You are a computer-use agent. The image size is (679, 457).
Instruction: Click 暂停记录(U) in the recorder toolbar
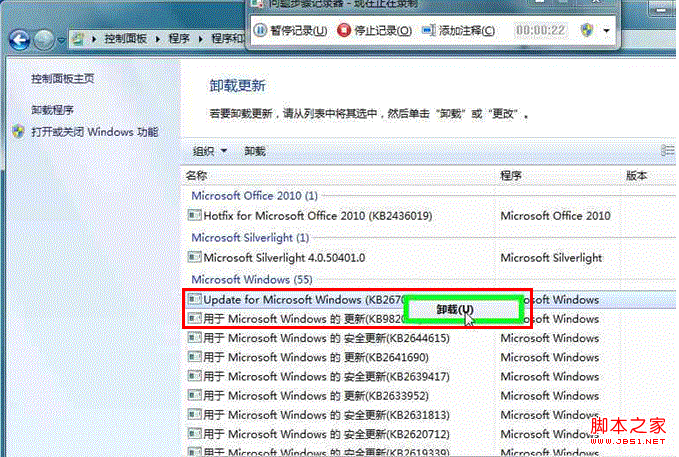tap(290, 30)
